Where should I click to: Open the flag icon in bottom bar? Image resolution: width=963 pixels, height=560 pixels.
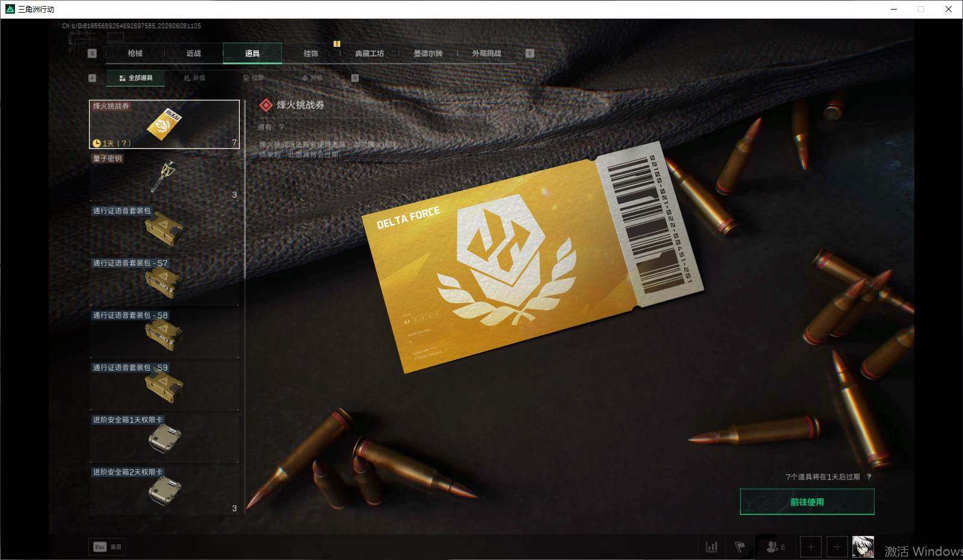pos(740,547)
